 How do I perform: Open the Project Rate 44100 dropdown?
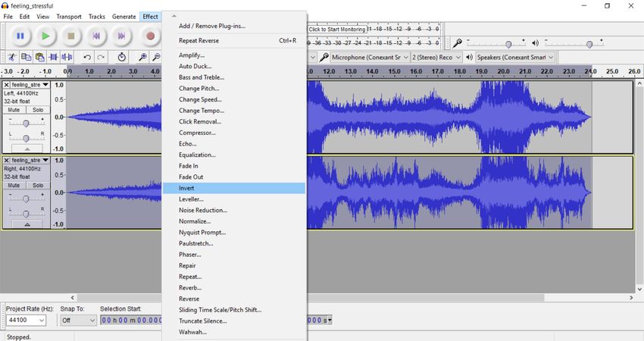tap(26, 320)
